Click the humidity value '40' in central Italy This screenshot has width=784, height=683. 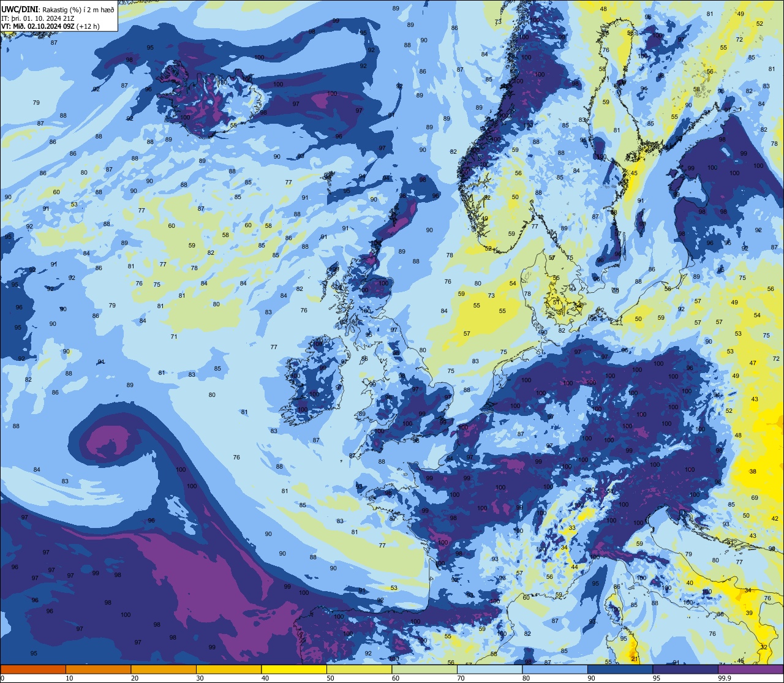tap(690, 583)
